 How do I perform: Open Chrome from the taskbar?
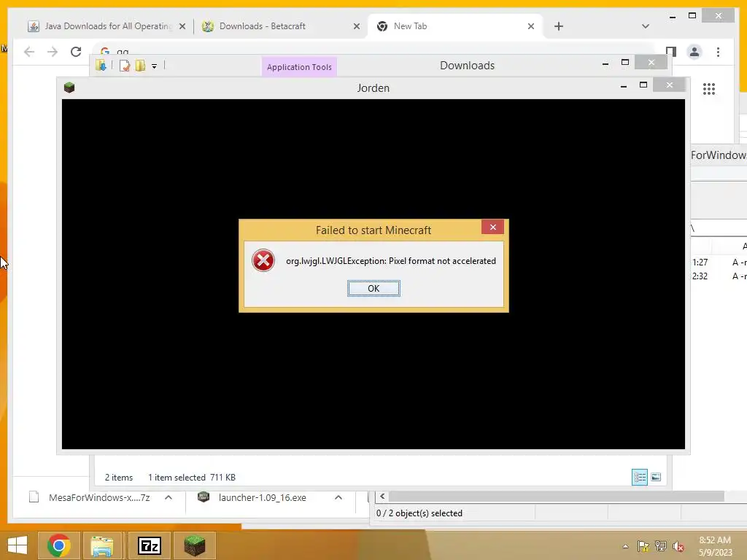58,545
